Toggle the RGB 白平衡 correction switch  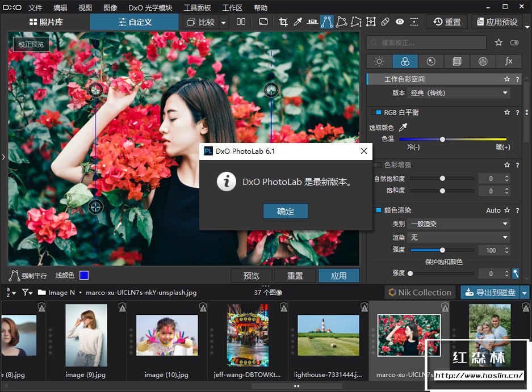click(x=376, y=112)
